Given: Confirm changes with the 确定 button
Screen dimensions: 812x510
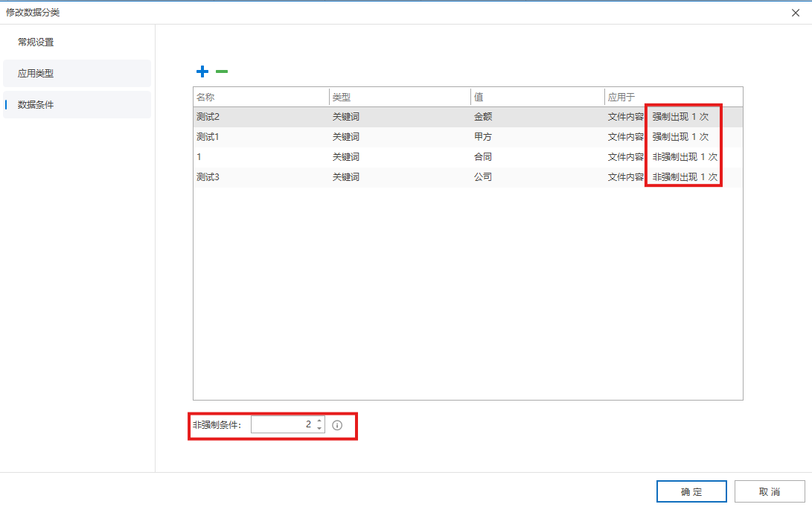Looking at the screenshot, I should [x=691, y=491].
